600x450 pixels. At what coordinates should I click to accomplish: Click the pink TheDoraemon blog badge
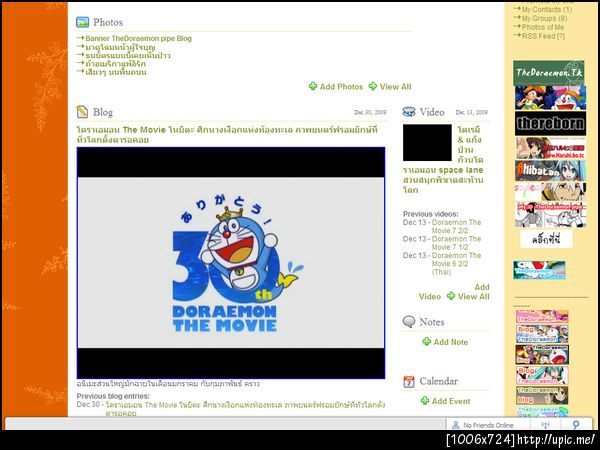tap(542, 316)
